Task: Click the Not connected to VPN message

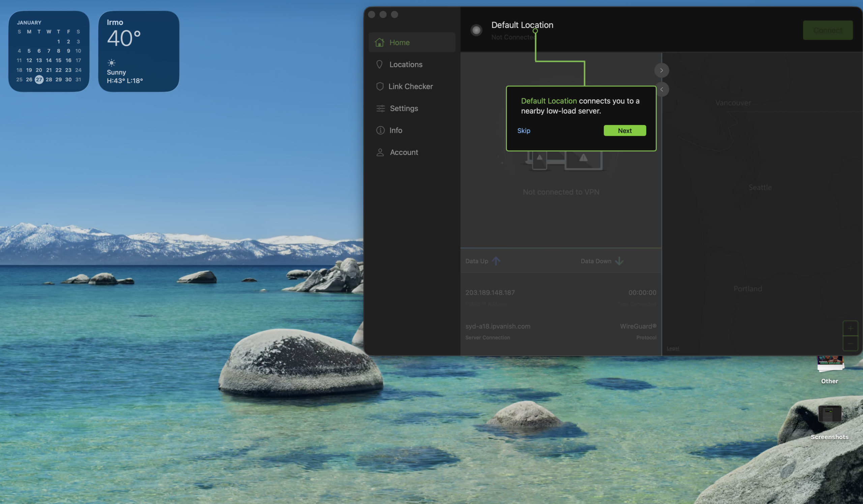Action: point(561,192)
